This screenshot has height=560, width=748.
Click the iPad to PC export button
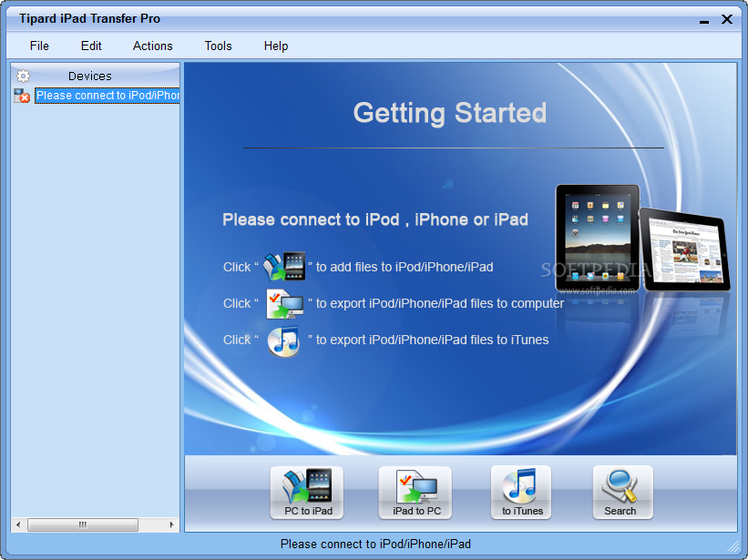415,493
